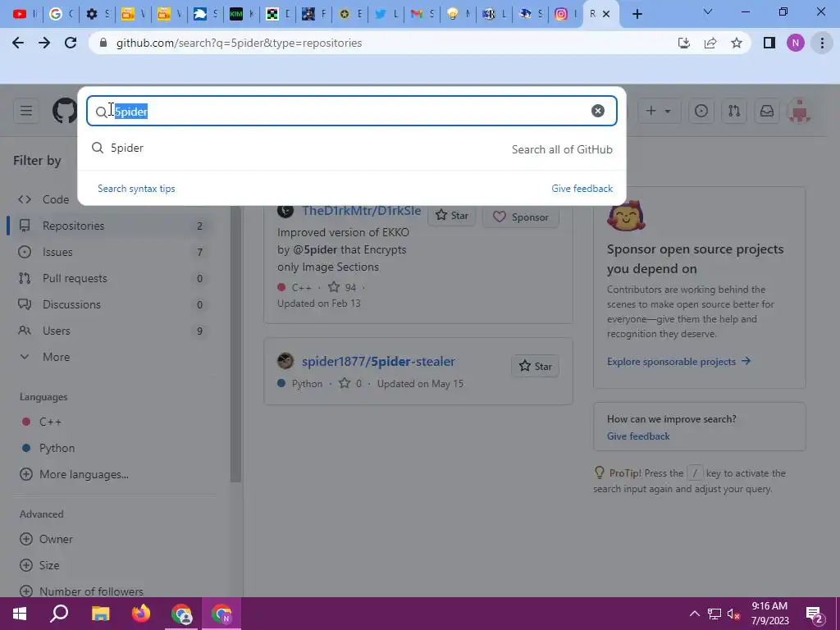The width and height of the screenshot is (840, 630).
Task: Open the GitHub hamburger navigation menu
Action: pyautogui.click(x=26, y=111)
